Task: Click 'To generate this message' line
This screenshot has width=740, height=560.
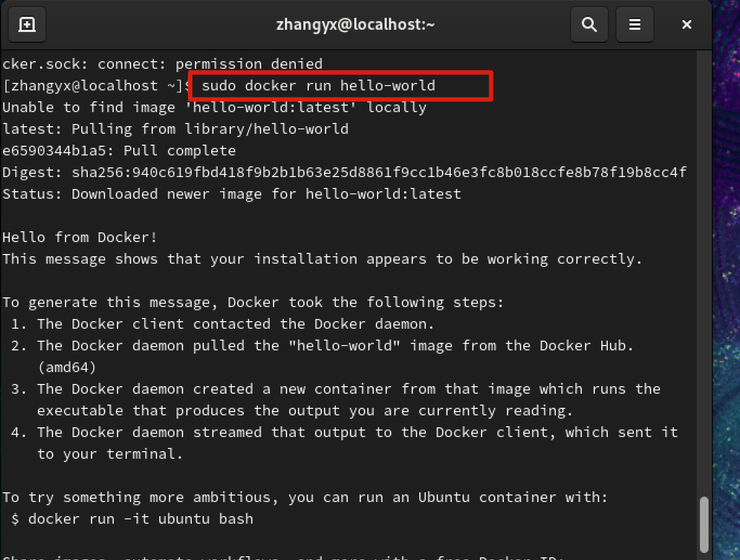Action: [x=254, y=302]
